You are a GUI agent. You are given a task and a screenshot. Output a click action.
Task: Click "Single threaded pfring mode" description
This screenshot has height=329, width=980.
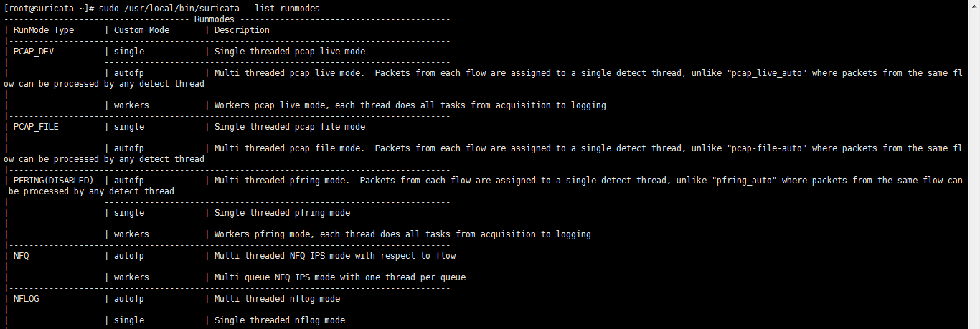coord(282,213)
